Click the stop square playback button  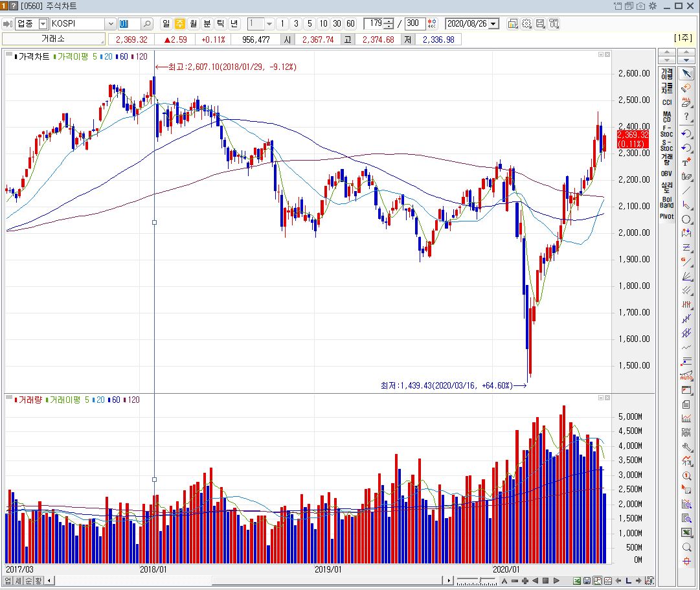545,581
